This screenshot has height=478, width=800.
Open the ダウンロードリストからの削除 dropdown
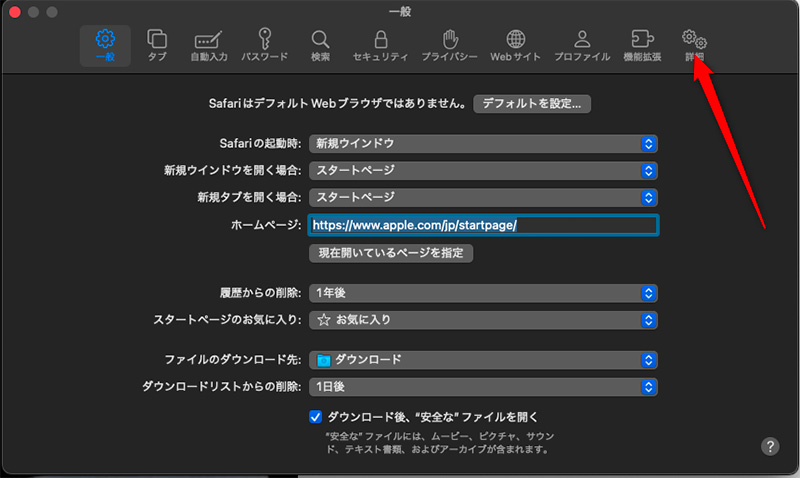coord(483,387)
